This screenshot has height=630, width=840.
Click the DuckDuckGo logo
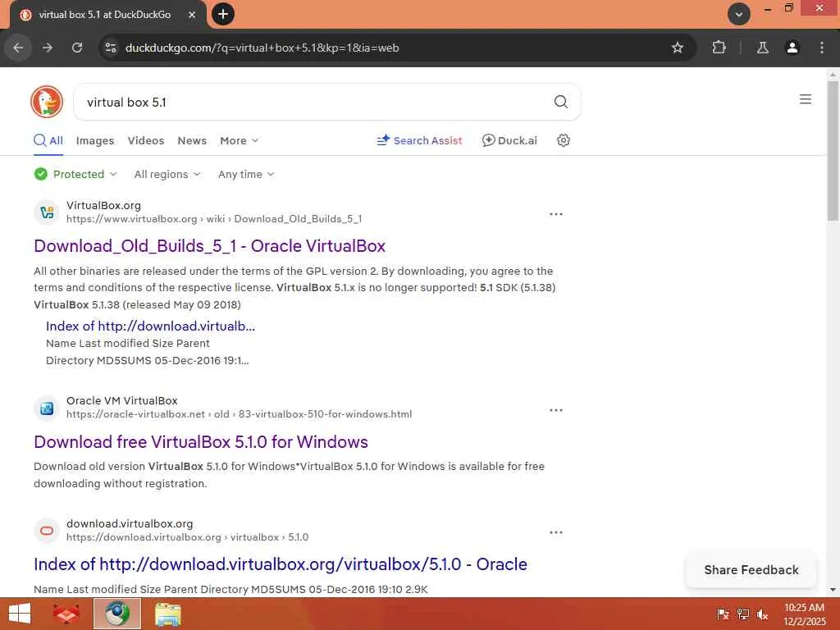47,102
